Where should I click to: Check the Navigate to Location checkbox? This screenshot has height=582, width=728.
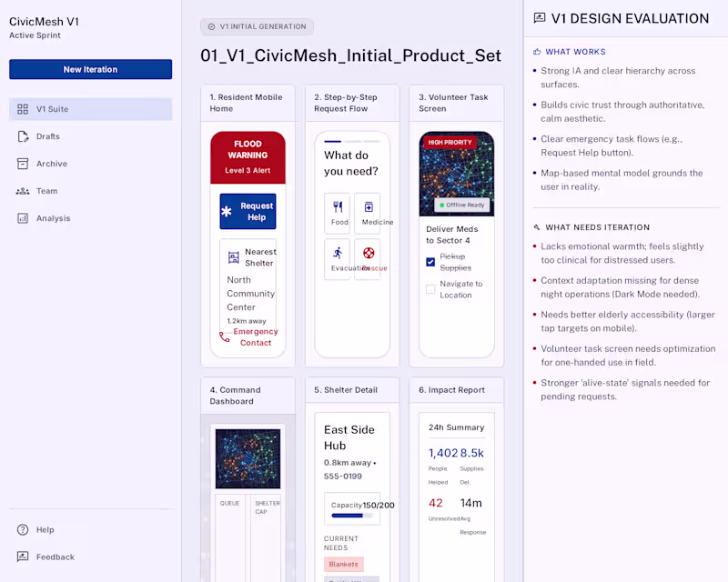430,289
